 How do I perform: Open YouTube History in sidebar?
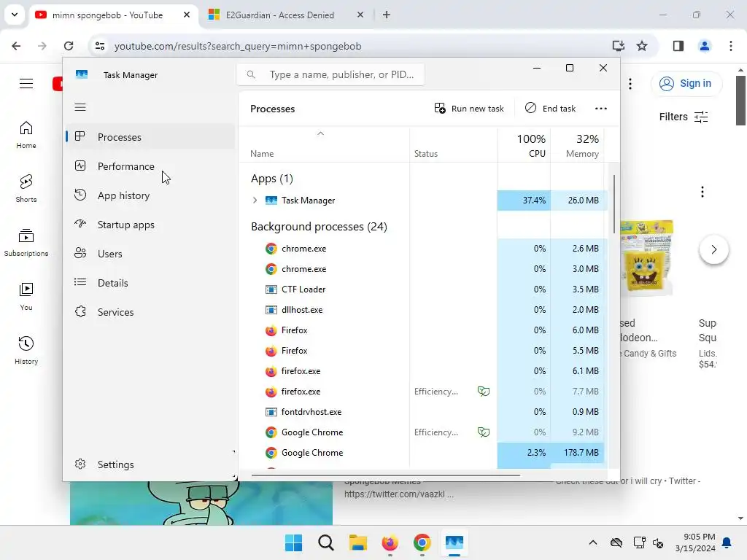tap(26, 350)
